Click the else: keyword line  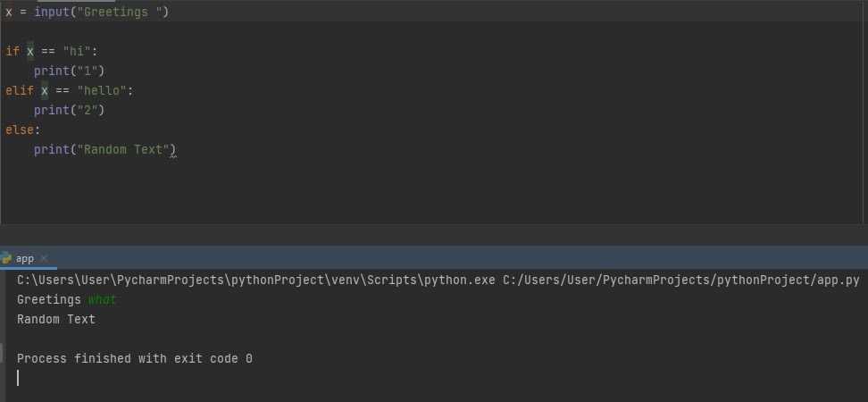(x=23, y=130)
